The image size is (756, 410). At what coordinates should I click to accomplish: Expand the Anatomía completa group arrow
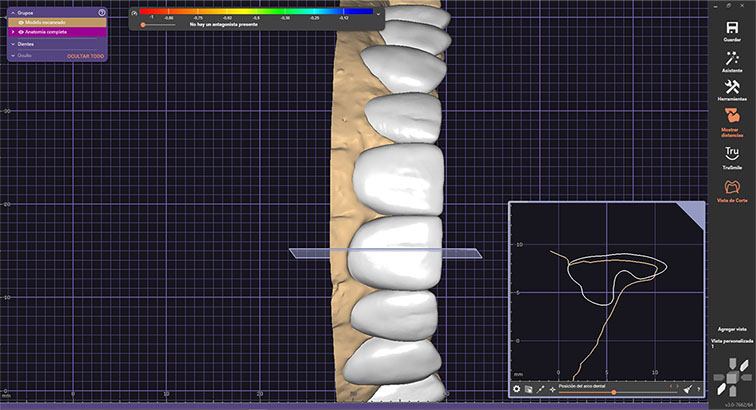point(12,32)
